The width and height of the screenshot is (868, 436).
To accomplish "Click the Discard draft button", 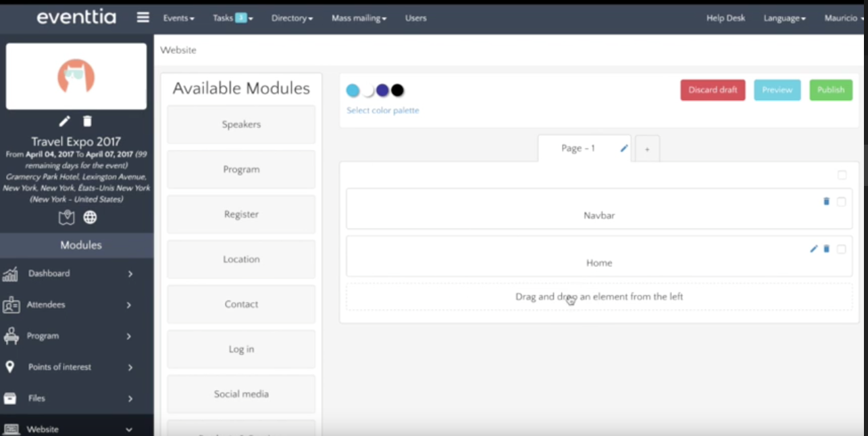I will 713,90.
